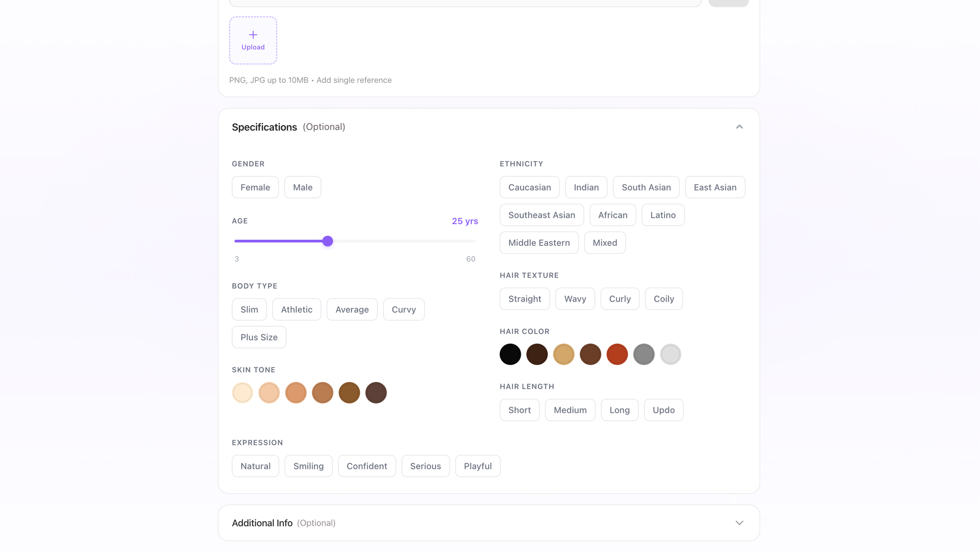
Task: Choose the blonde hair color swatch
Action: 563,354
